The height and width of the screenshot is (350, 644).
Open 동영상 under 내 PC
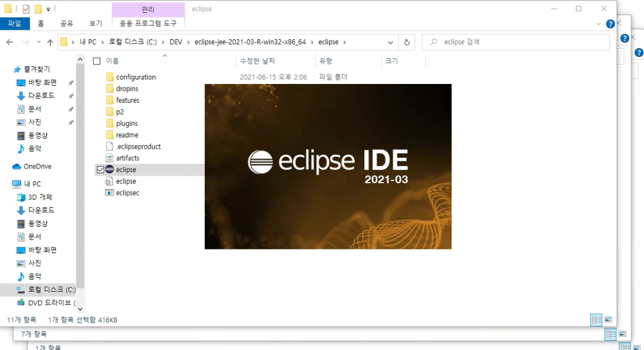[x=32, y=223]
